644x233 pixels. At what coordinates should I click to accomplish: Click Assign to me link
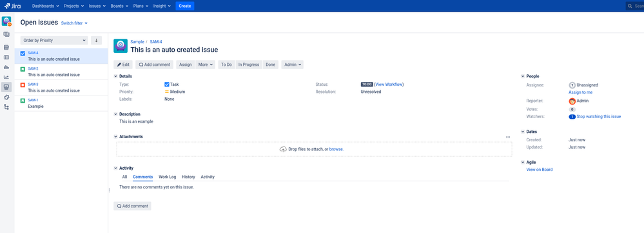coord(580,92)
